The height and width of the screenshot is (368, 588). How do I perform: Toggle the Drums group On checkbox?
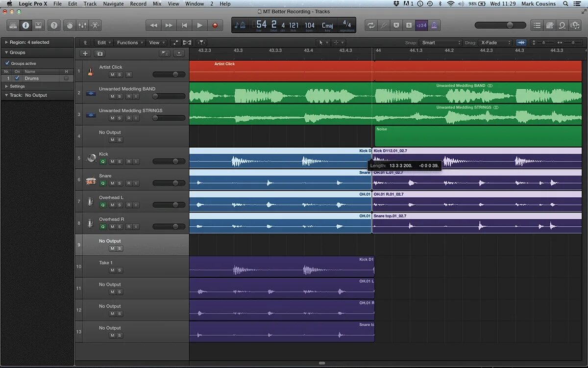pos(17,78)
